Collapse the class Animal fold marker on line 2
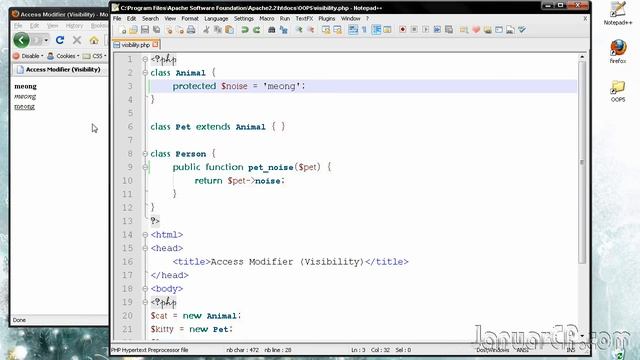Screen dimensions: 640x360 [x=145, y=73]
